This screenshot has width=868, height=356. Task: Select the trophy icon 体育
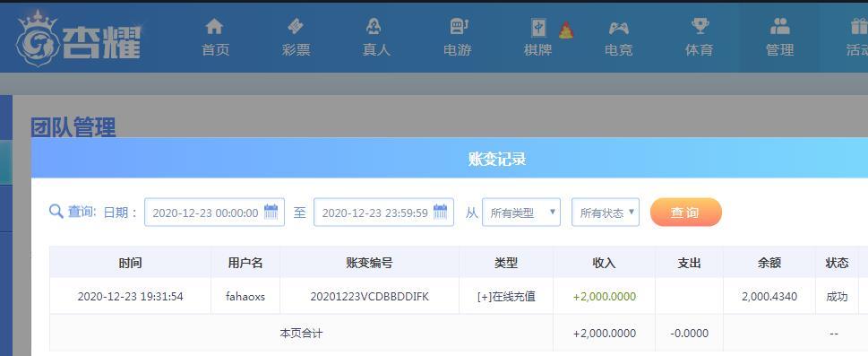[x=700, y=26]
